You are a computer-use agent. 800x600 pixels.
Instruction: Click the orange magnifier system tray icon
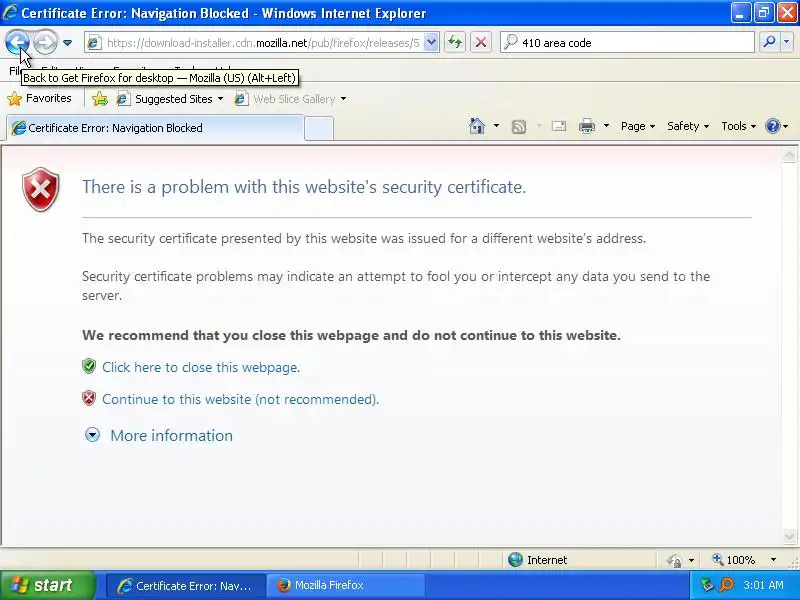pos(727,585)
